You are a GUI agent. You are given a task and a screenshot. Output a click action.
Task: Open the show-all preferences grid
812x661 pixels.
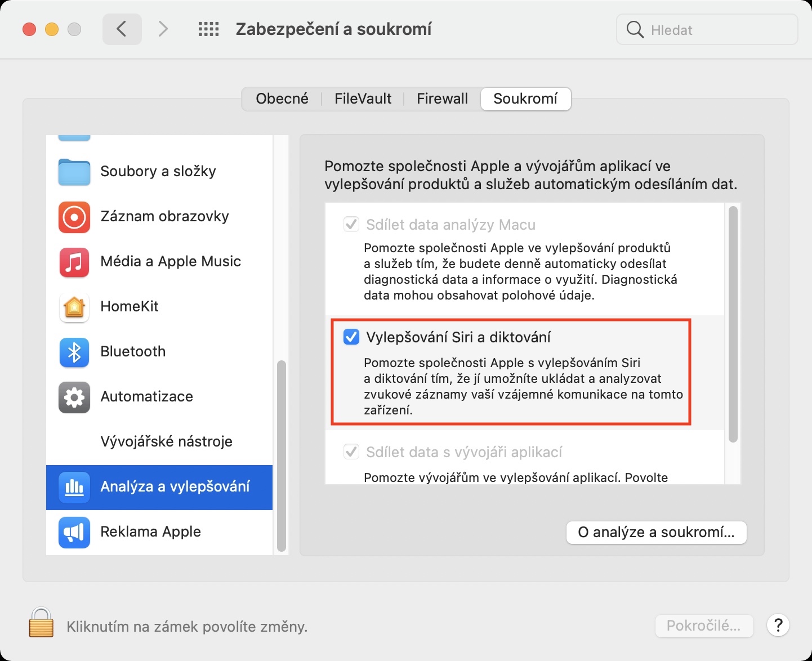(208, 29)
